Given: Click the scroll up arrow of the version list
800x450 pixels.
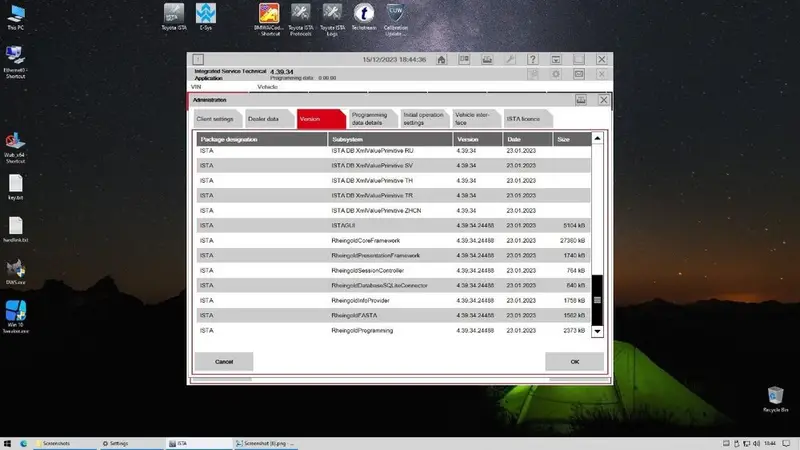Looking at the screenshot, I should pos(597,138).
